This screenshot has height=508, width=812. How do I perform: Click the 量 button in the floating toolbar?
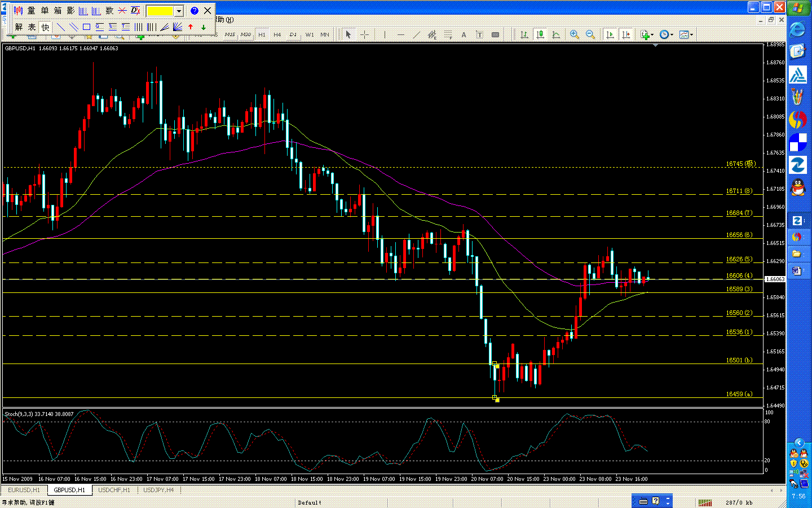coord(32,11)
